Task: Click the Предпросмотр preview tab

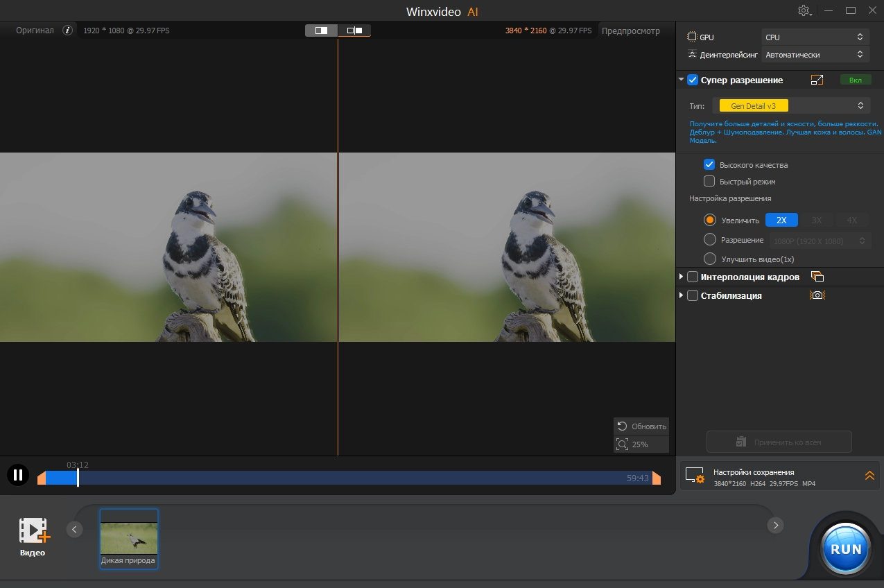Action: tap(630, 31)
